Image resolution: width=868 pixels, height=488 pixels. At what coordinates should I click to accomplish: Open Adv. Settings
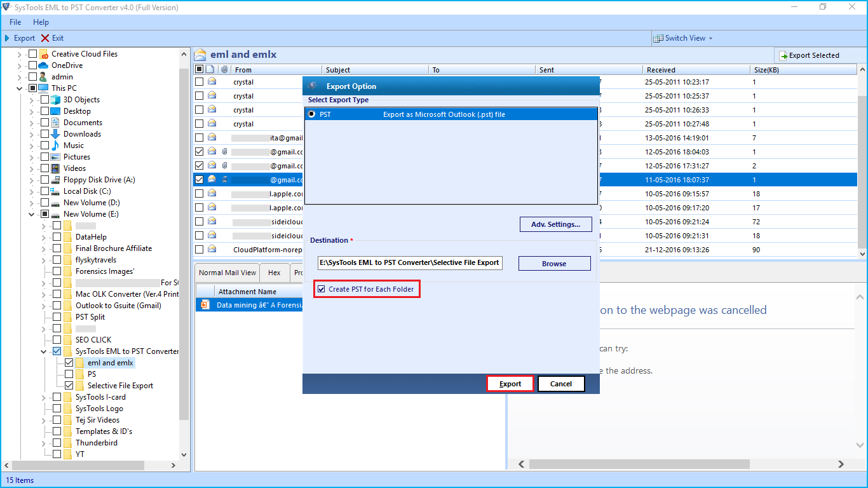pyautogui.click(x=556, y=224)
